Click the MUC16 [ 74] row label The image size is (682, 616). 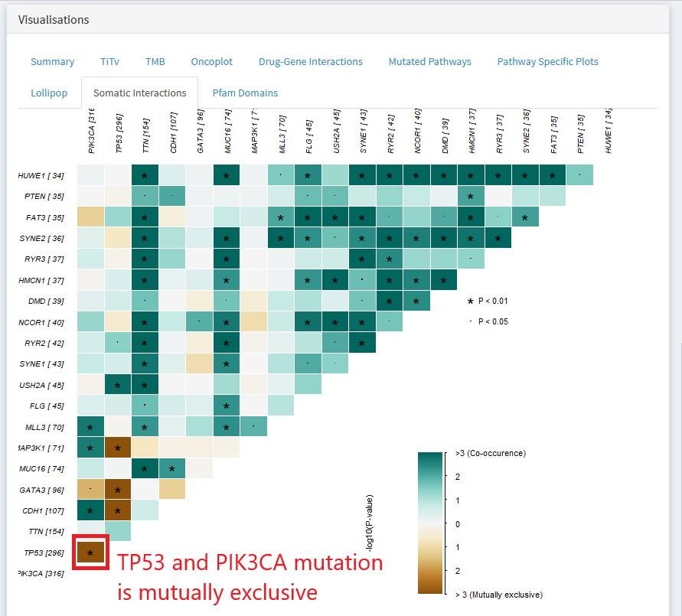tap(41, 468)
